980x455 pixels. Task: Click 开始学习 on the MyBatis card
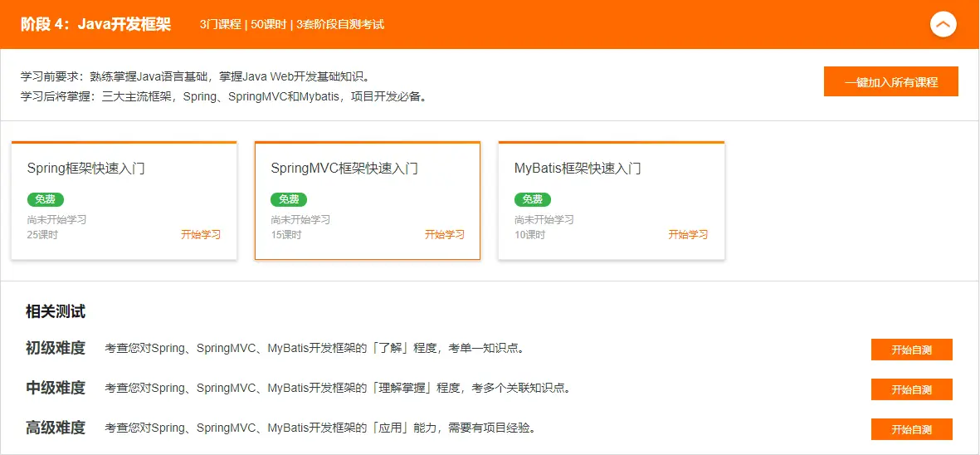click(x=688, y=235)
